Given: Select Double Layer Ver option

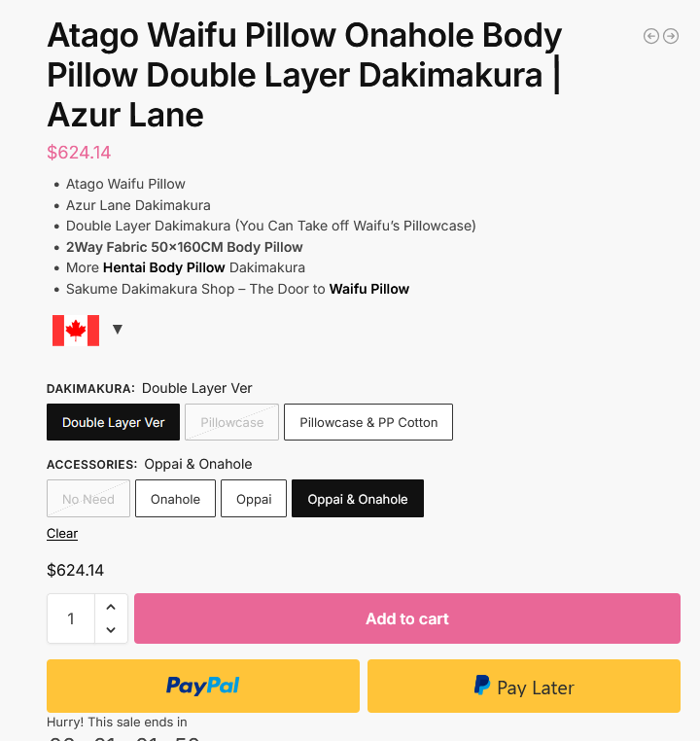Looking at the screenshot, I should [x=114, y=422].
